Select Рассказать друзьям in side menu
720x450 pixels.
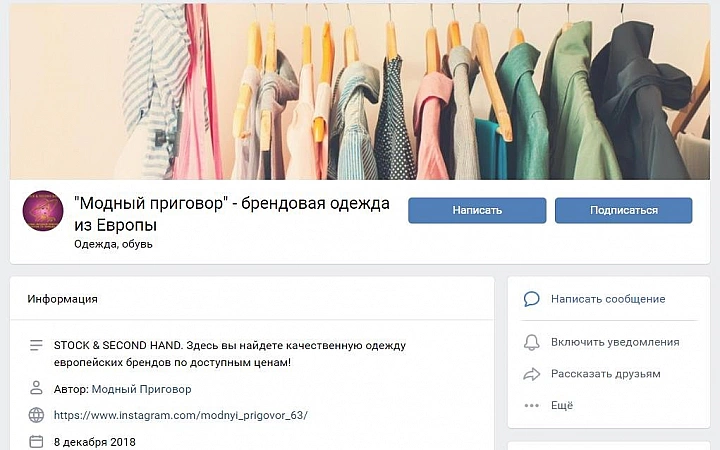point(606,374)
